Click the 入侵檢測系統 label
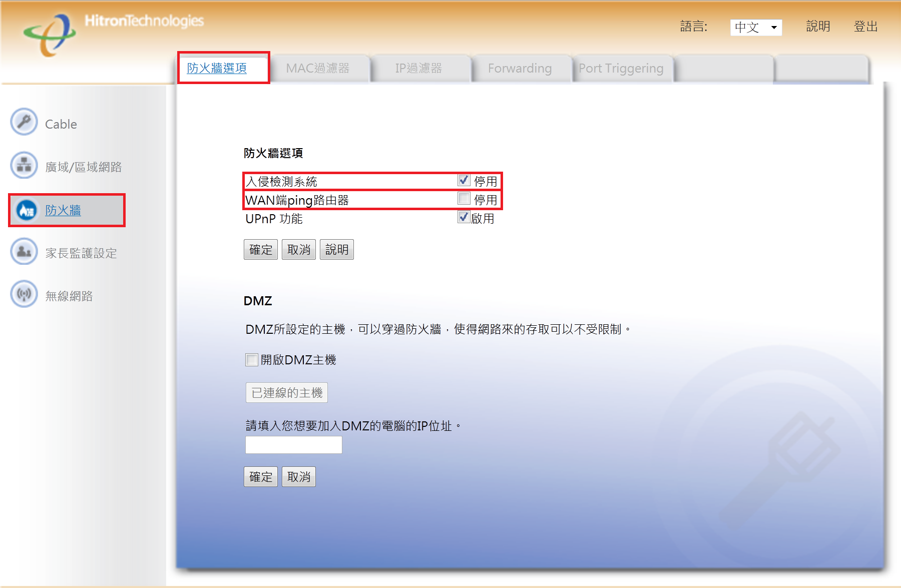 coord(281,181)
